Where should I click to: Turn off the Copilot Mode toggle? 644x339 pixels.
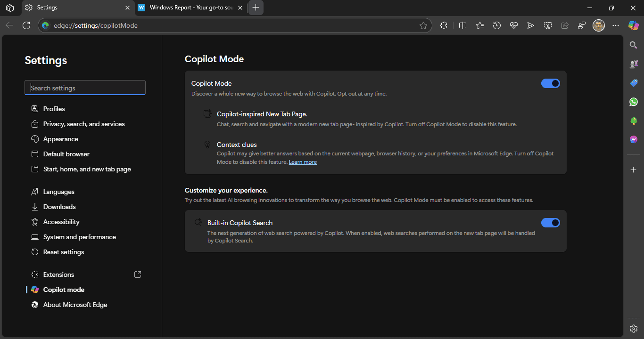(551, 83)
